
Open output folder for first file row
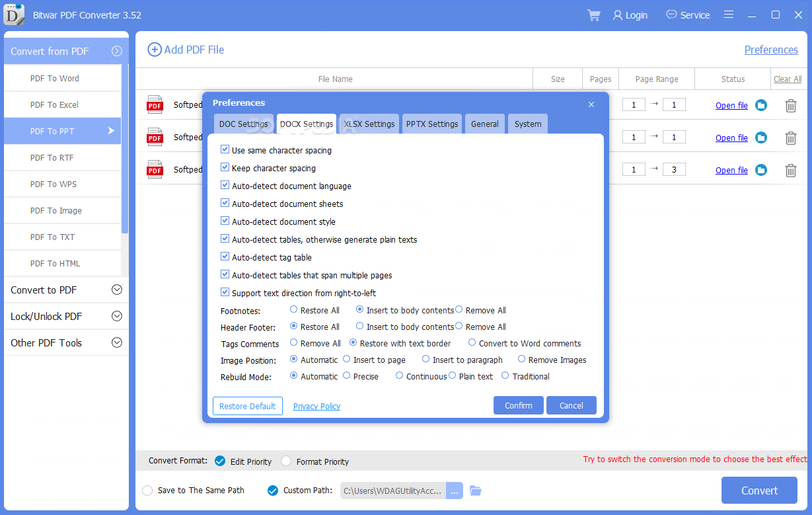point(761,105)
